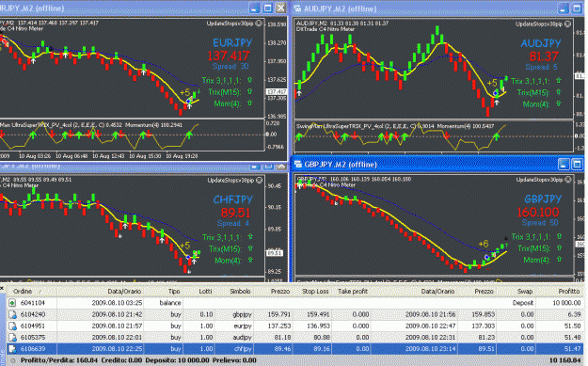The image size is (588, 366).
Task: Click the red 160.100 price on GBPJPY chart
Action: click(x=538, y=213)
